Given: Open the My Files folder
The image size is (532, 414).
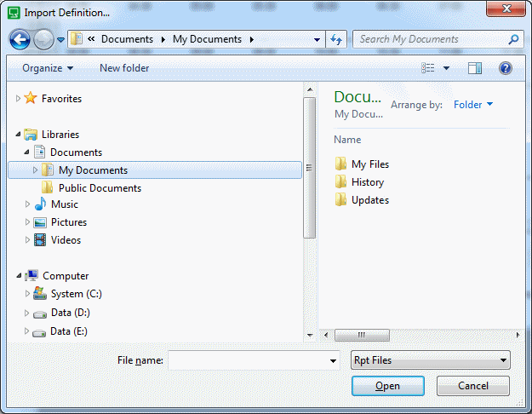Looking at the screenshot, I should click(x=369, y=164).
